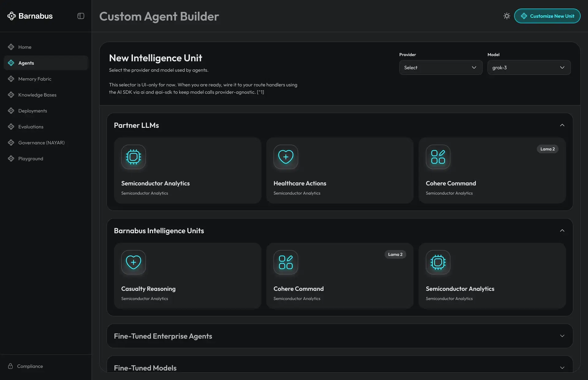
Task: Select the Casualty Reasoning unit card
Action: [x=187, y=276]
